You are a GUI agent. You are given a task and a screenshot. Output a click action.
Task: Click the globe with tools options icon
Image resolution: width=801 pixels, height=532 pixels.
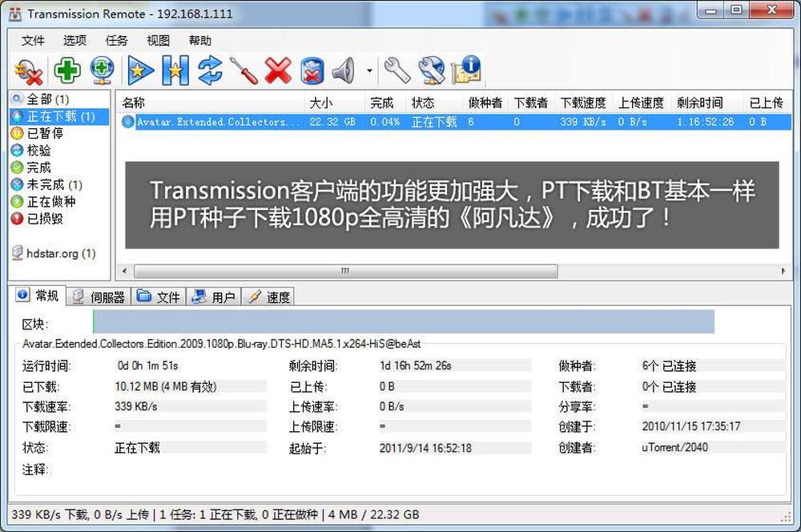(432, 71)
